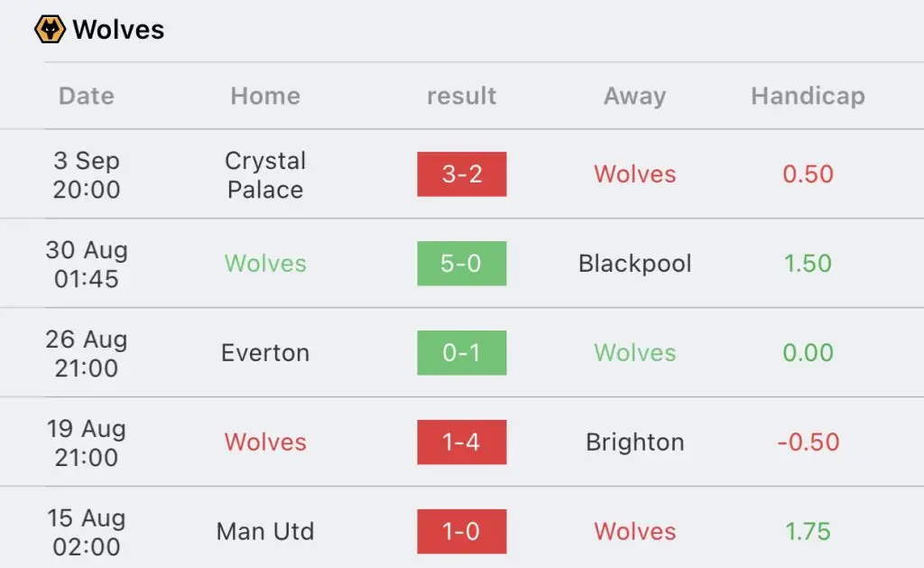
Task: Select the Home column header
Action: (265, 96)
